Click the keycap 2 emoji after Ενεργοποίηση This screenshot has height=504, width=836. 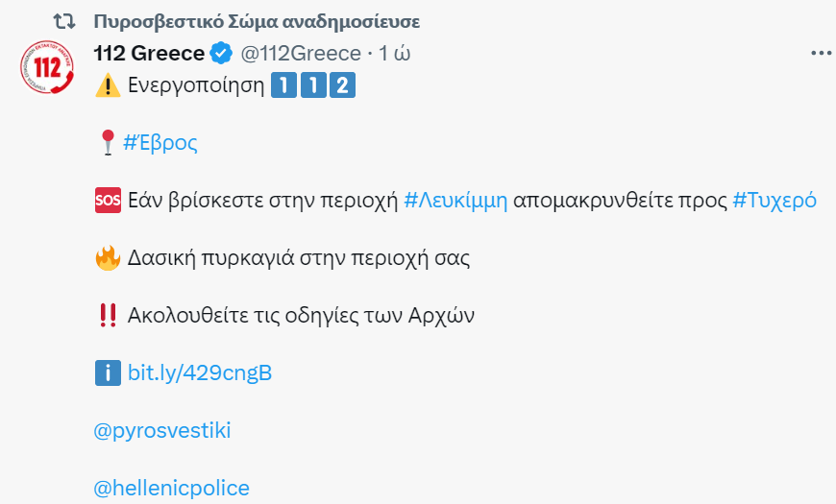pyautogui.click(x=341, y=85)
